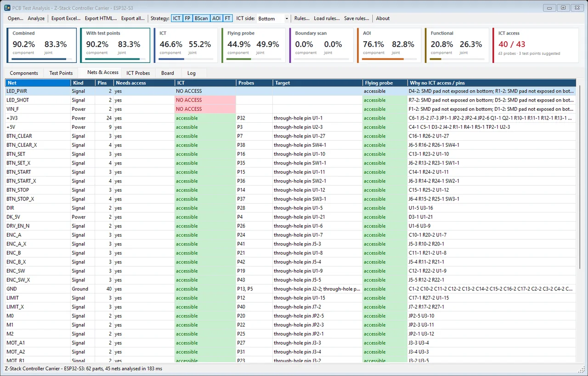Viewport: 588px width, 376px height.
Task: Click the Needs access column header
Action: point(144,83)
